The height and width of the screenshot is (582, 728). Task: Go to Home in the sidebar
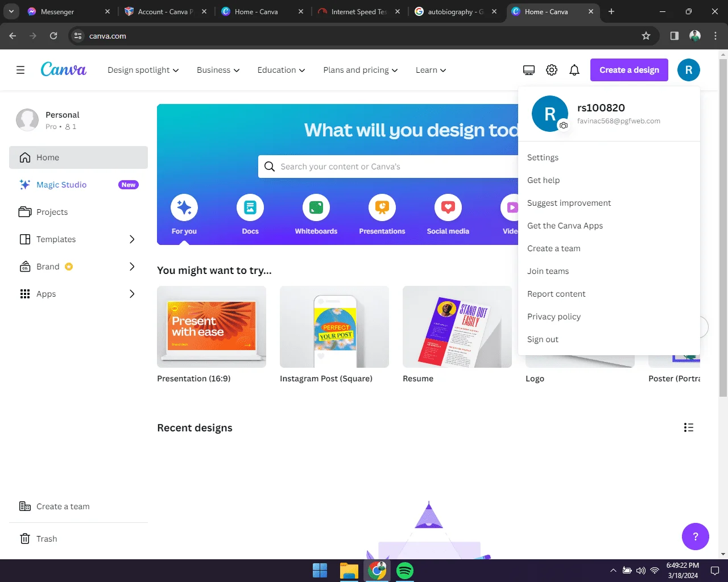pyautogui.click(x=78, y=157)
